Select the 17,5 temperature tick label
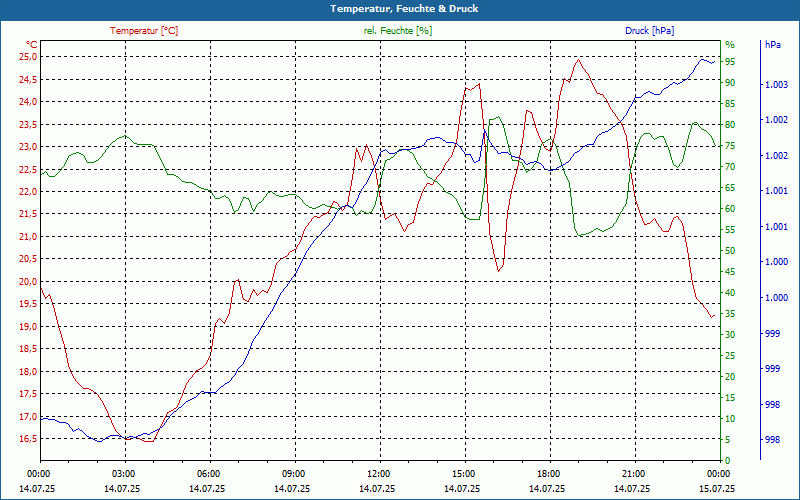Image resolution: width=800 pixels, height=500 pixels. 28,393
